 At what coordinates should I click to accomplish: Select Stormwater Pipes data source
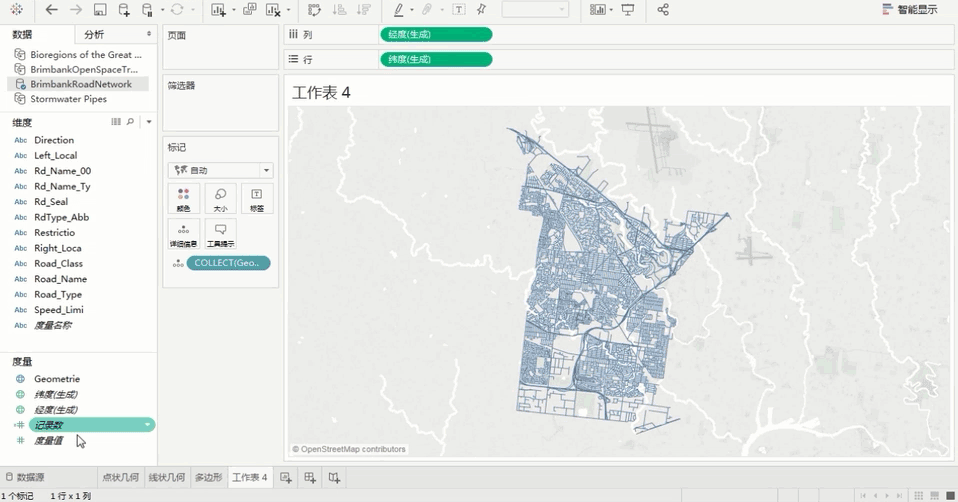[68, 99]
